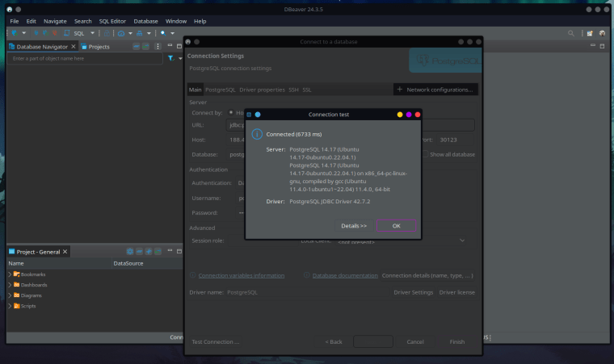Click the schema structure icon in toolbar
Screen dimensions: 614x364
point(140,33)
